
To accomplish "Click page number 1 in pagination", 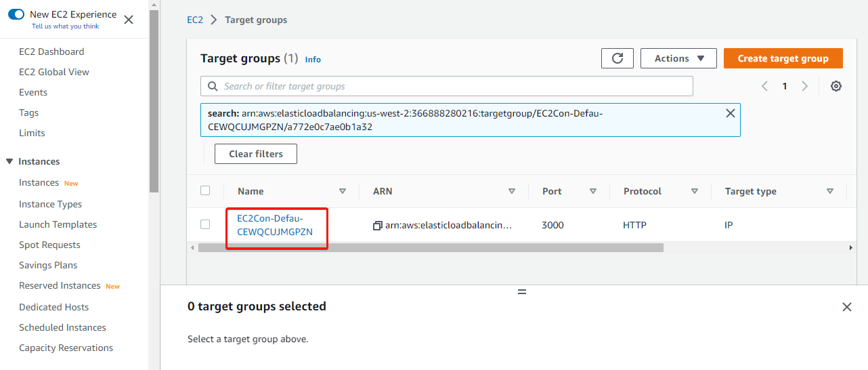I will [x=785, y=86].
